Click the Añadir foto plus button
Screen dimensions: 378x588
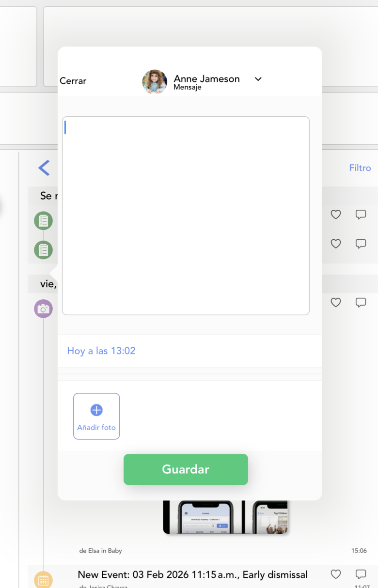(x=96, y=416)
